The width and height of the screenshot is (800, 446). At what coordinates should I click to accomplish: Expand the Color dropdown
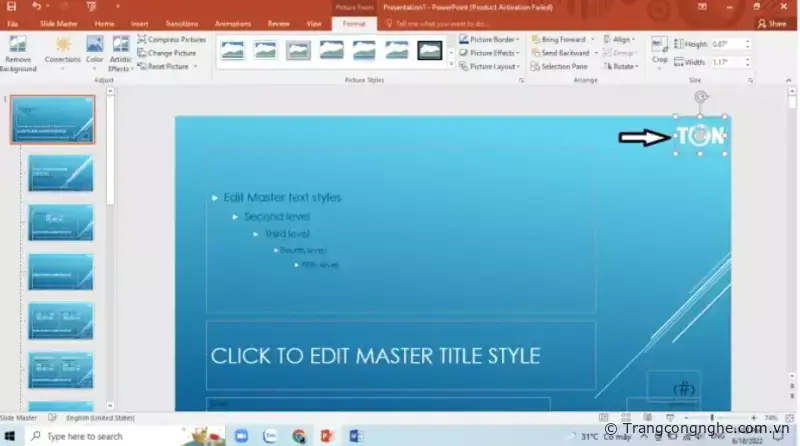pos(94,50)
